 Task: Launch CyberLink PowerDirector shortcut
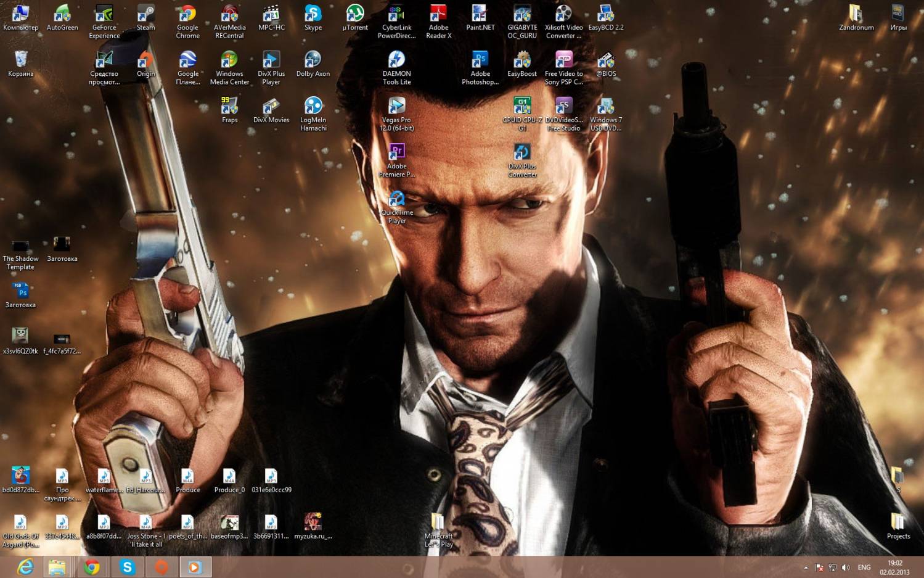click(x=396, y=22)
